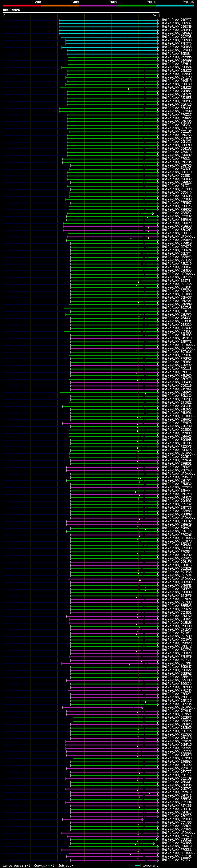Select label UniRef100_A4L9Q9

177,335
